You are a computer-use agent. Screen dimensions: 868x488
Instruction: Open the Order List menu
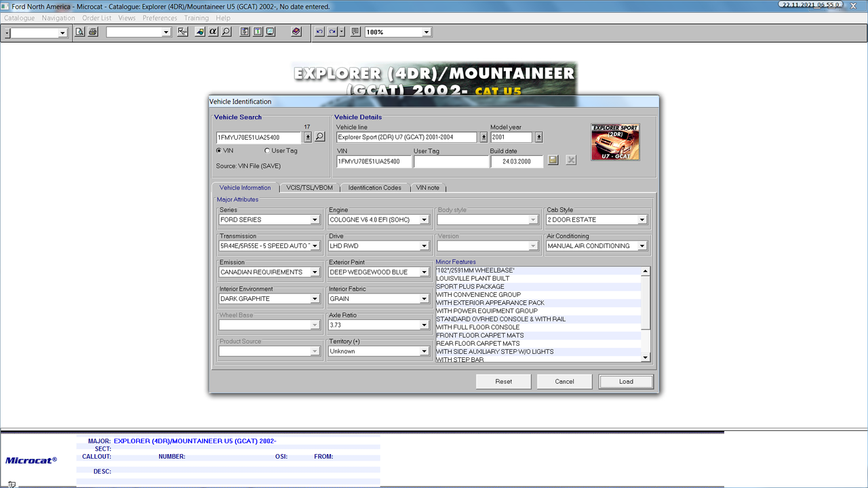(97, 18)
